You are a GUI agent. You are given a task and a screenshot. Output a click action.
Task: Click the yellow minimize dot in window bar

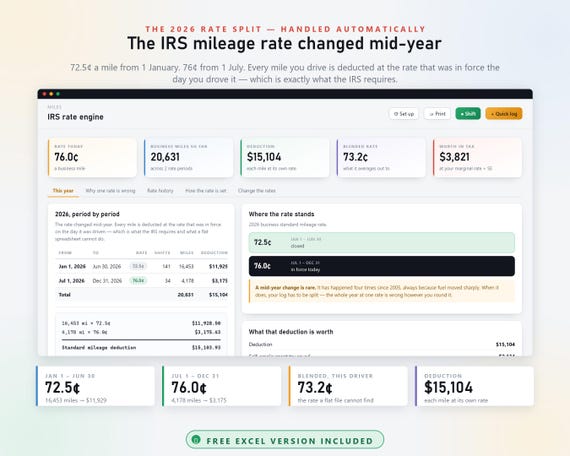click(x=51, y=94)
